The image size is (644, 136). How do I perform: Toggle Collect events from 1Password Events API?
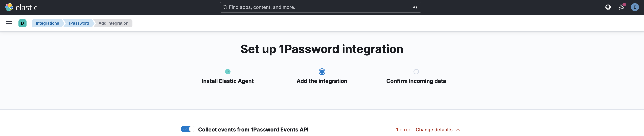pos(188,129)
